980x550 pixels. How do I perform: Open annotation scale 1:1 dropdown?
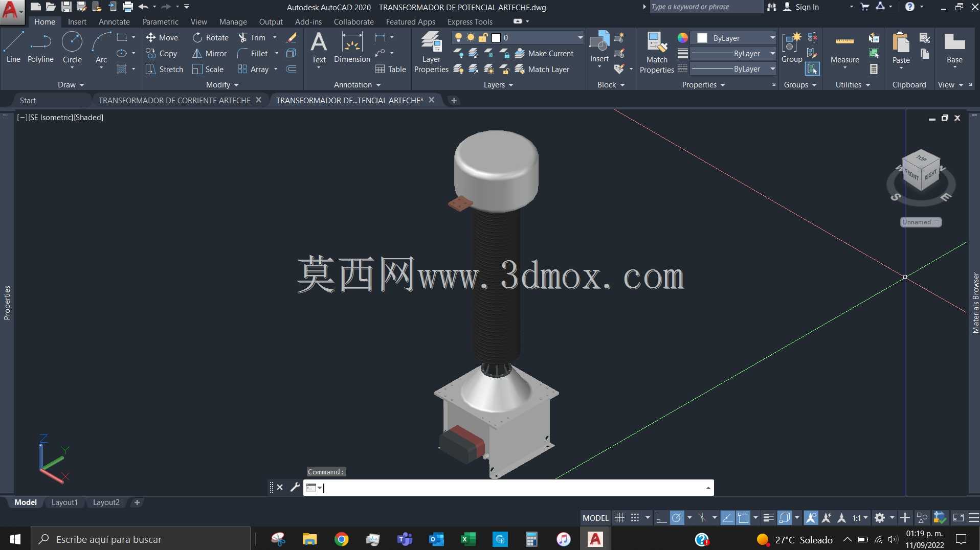[860, 518]
